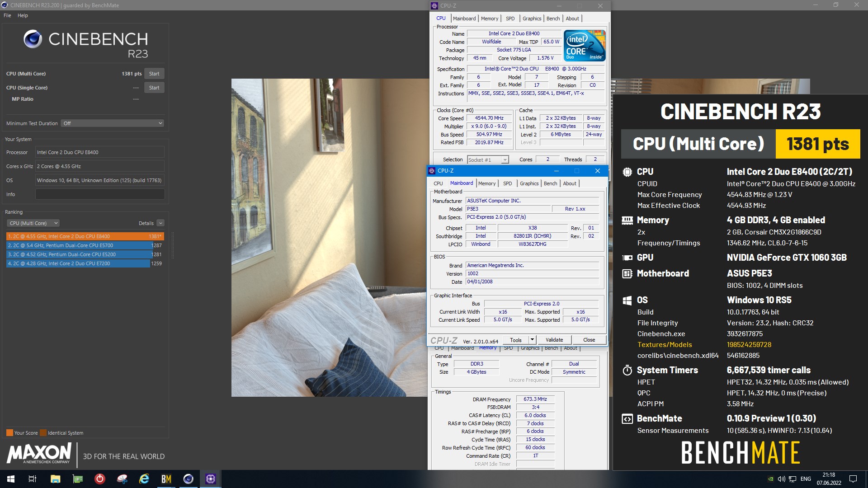Click the BenchMate Memory module icon

pyautogui.click(x=627, y=221)
